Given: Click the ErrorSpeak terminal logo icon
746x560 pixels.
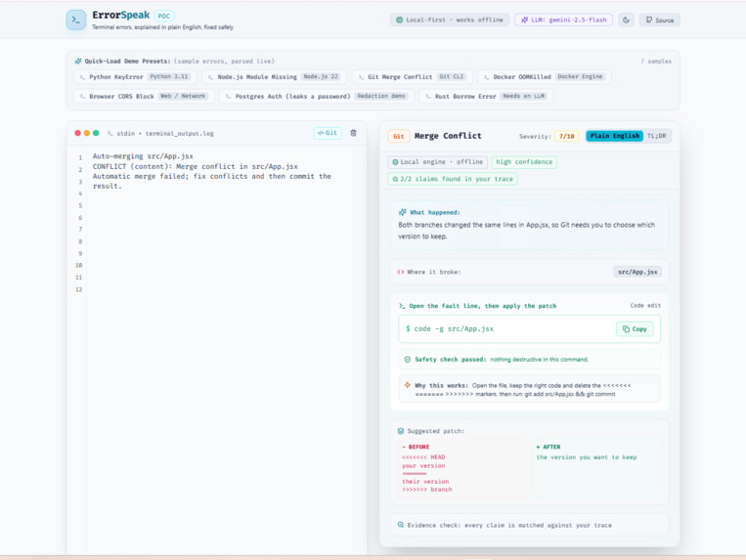Looking at the screenshot, I should (x=76, y=20).
